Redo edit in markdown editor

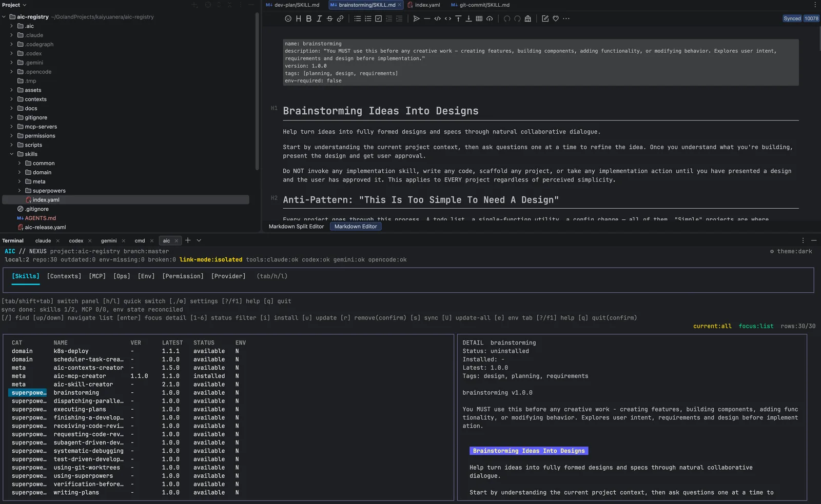517,18
